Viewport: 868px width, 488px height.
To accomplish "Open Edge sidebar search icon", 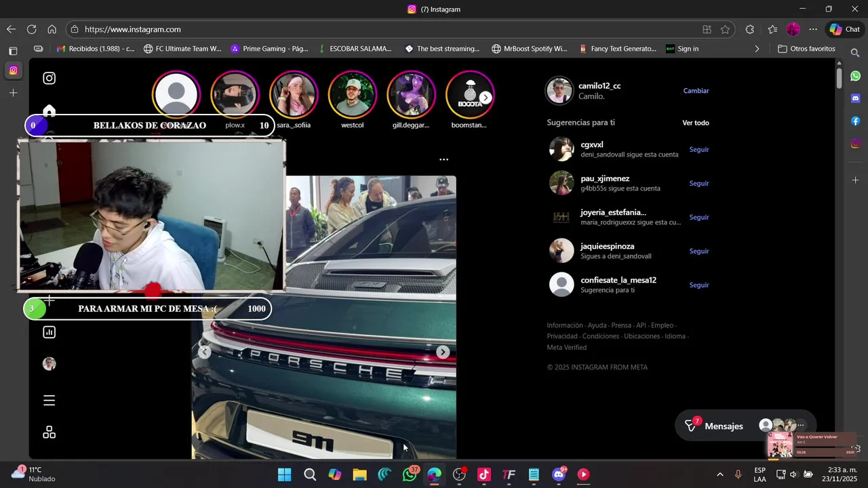I will pos(855,52).
